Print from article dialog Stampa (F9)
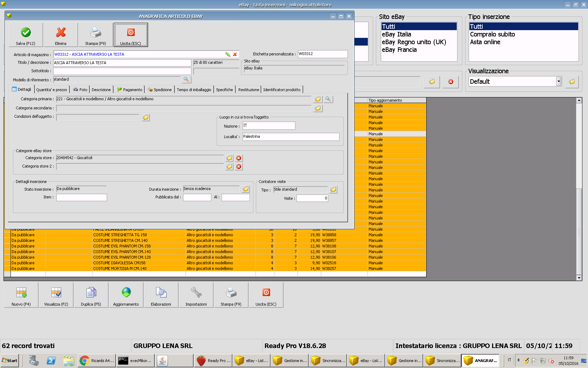588x368 pixels. [x=96, y=35]
